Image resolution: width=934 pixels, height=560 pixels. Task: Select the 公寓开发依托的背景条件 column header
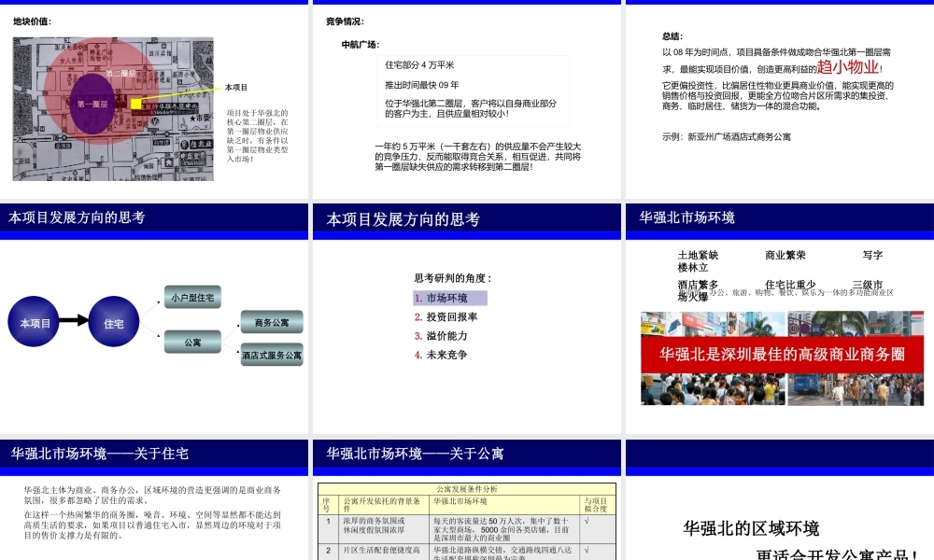coord(382,505)
